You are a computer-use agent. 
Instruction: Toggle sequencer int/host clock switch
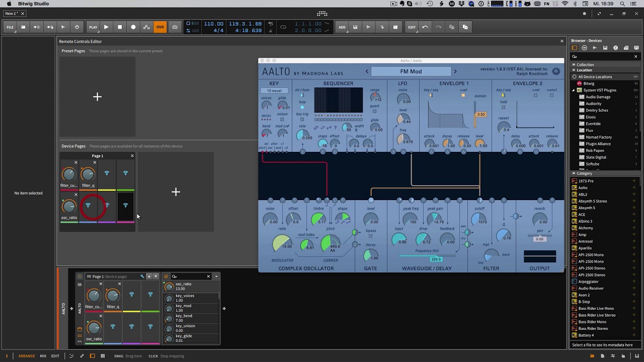[302, 95]
